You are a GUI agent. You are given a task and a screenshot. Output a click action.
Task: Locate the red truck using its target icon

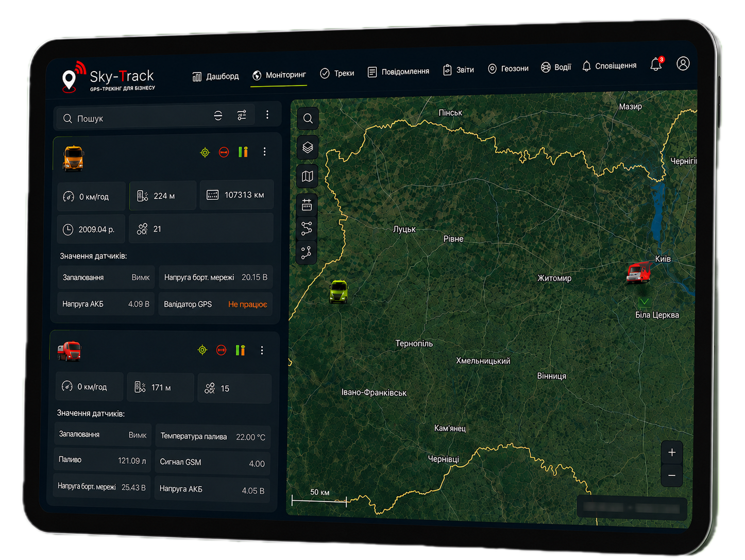(x=202, y=350)
